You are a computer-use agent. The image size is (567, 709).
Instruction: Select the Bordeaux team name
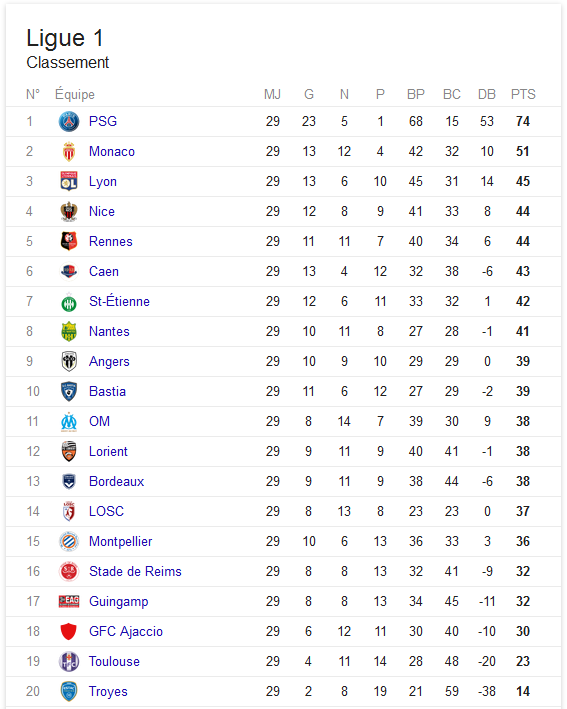(116, 481)
